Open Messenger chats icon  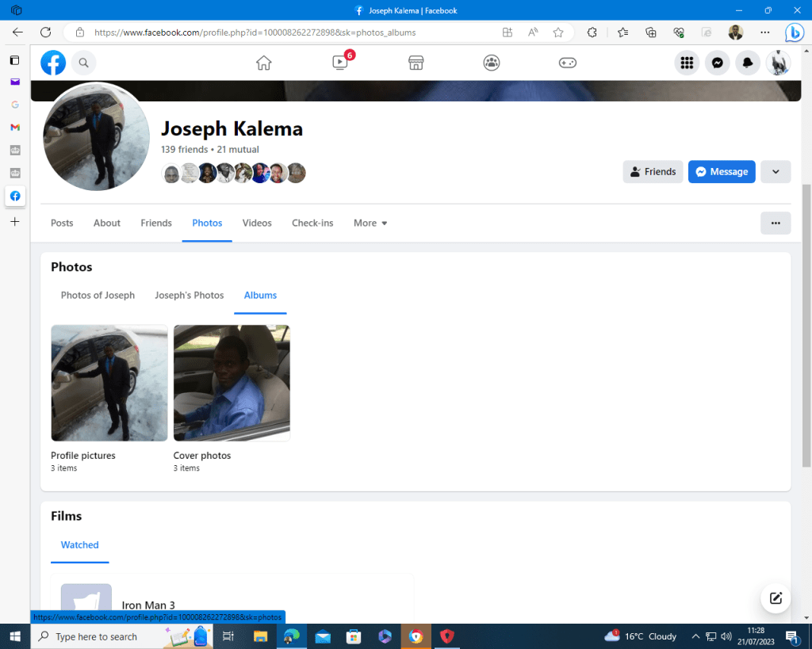718,63
